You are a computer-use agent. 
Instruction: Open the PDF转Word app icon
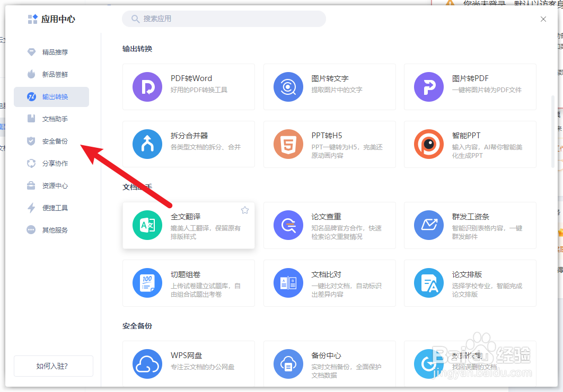coord(147,87)
